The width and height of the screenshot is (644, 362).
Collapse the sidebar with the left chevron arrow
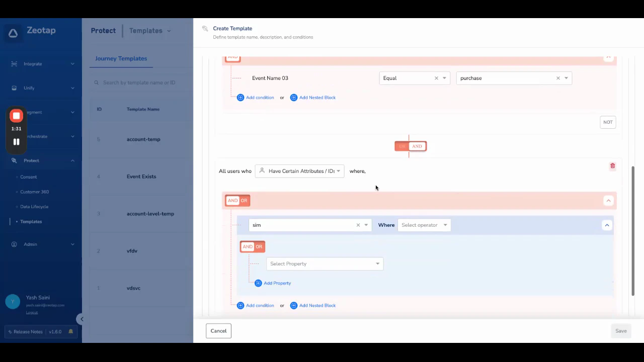(x=82, y=319)
